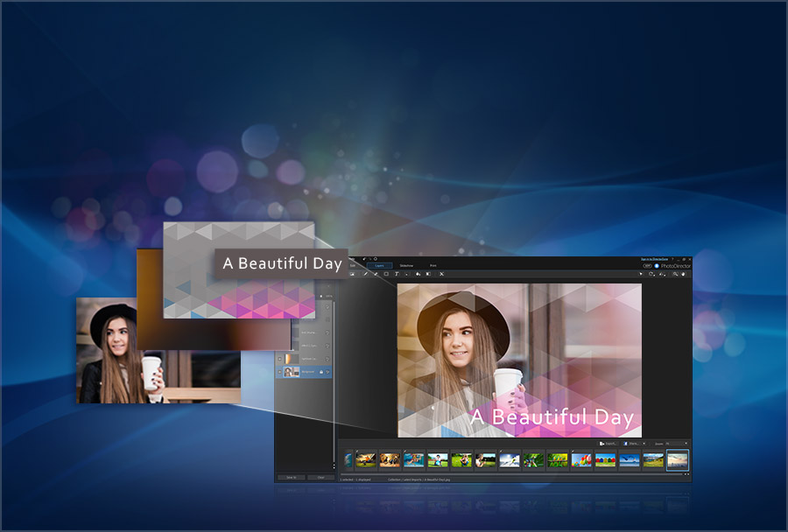The image size is (788, 532).
Task: Toggle visibility of the gradient layer
Action: [x=280, y=359]
